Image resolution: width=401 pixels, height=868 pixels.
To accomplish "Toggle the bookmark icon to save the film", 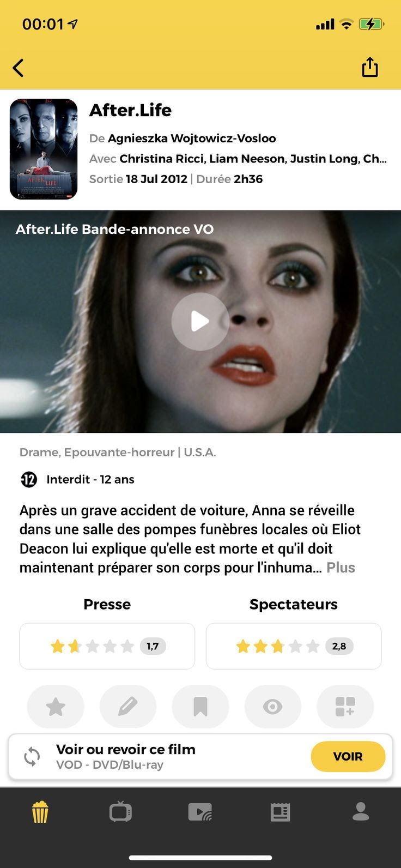I will pos(200,707).
